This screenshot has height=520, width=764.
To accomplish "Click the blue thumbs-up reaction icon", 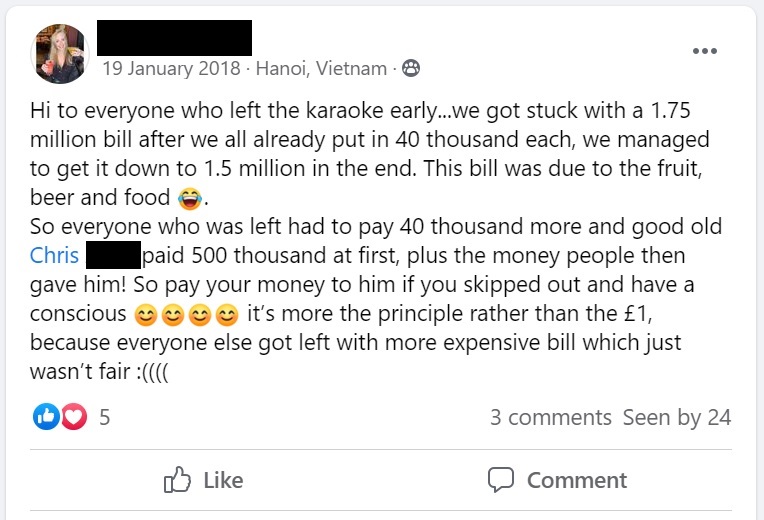I will pos(46,417).
